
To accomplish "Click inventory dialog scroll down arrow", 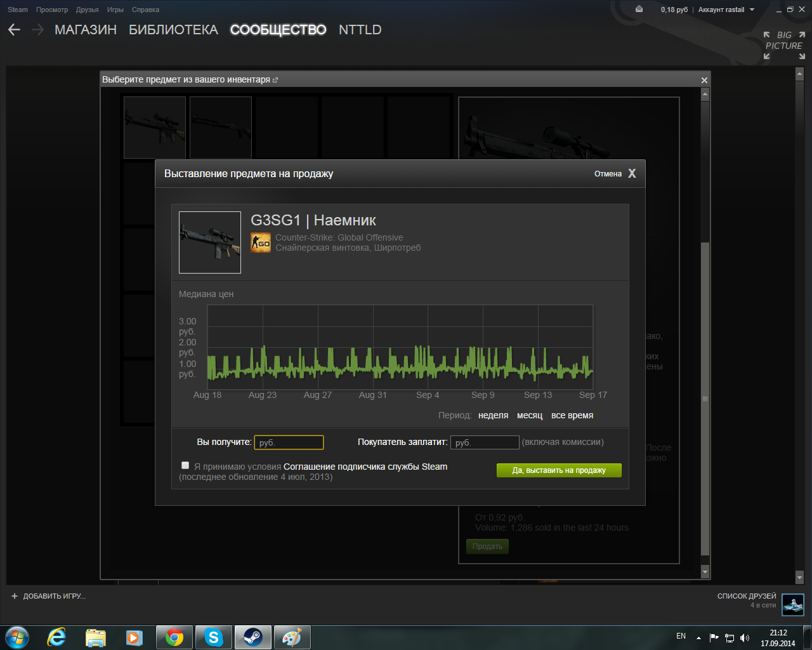I will coord(705,572).
